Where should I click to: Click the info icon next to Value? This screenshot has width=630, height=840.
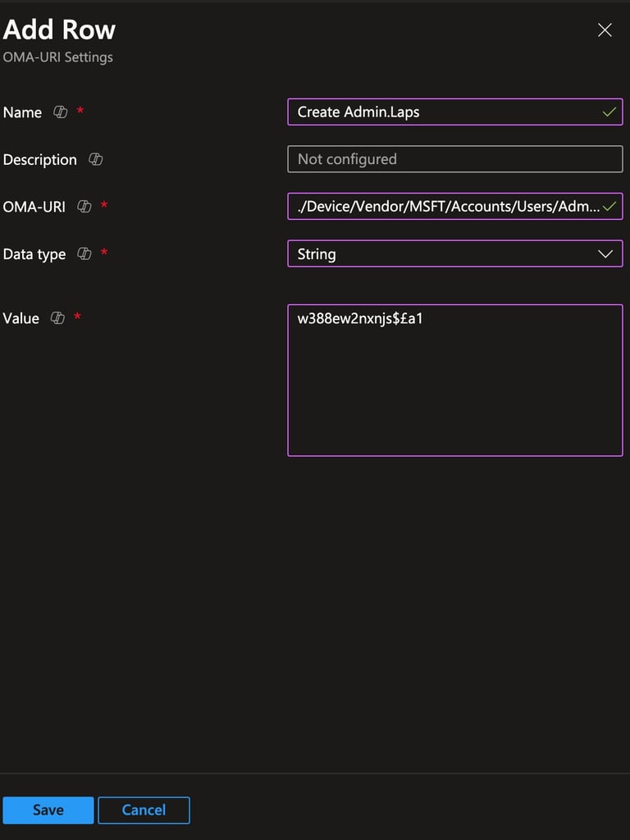(x=57, y=317)
